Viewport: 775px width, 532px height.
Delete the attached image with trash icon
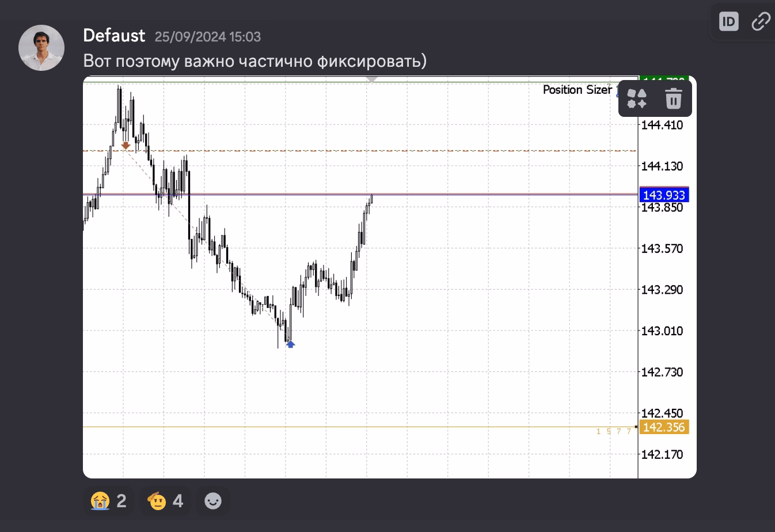[673, 98]
